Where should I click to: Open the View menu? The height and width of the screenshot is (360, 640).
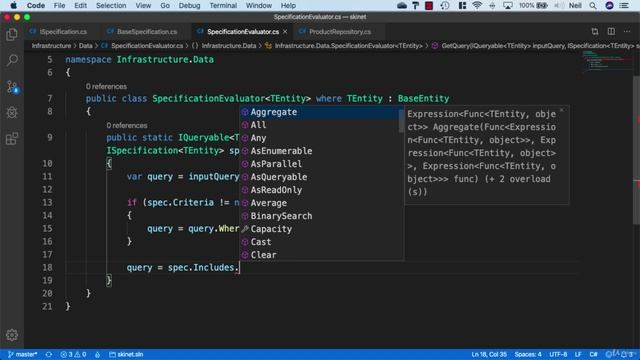pyautogui.click(x=143, y=5)
